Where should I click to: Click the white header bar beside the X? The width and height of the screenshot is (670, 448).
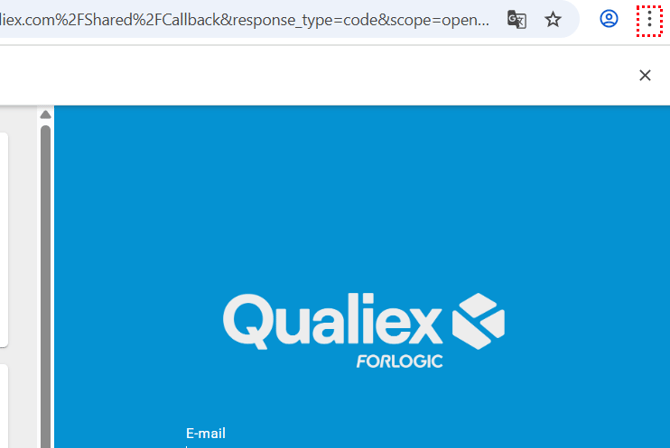point(316,75)
